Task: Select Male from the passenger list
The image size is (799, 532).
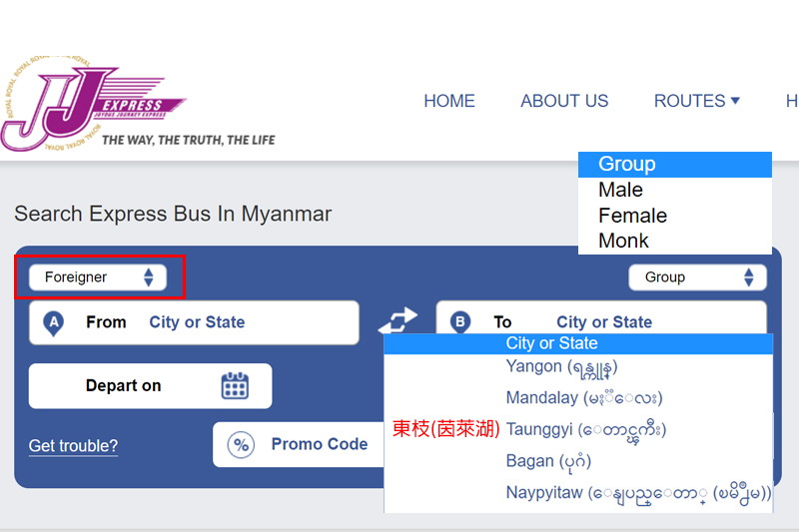Action: click(620, 190)
